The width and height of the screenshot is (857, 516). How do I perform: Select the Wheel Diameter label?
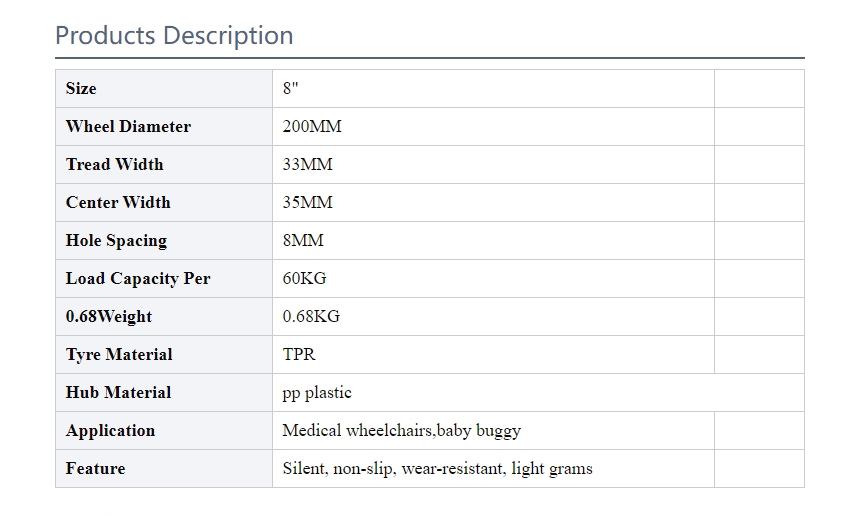128,126
